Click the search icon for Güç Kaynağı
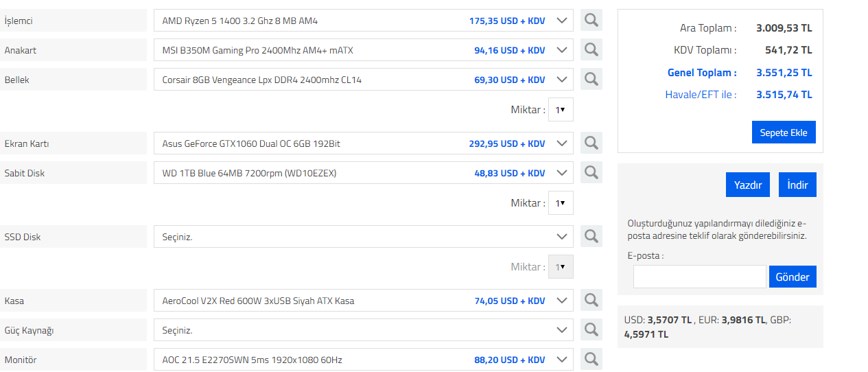The height and width of the screenshot is (372, 868). 591,330
